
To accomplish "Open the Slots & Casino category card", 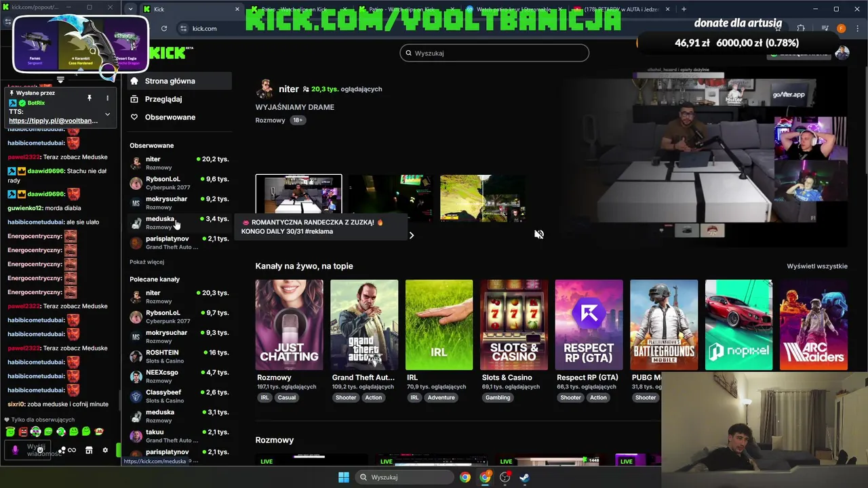I will (x=514, y=325).
